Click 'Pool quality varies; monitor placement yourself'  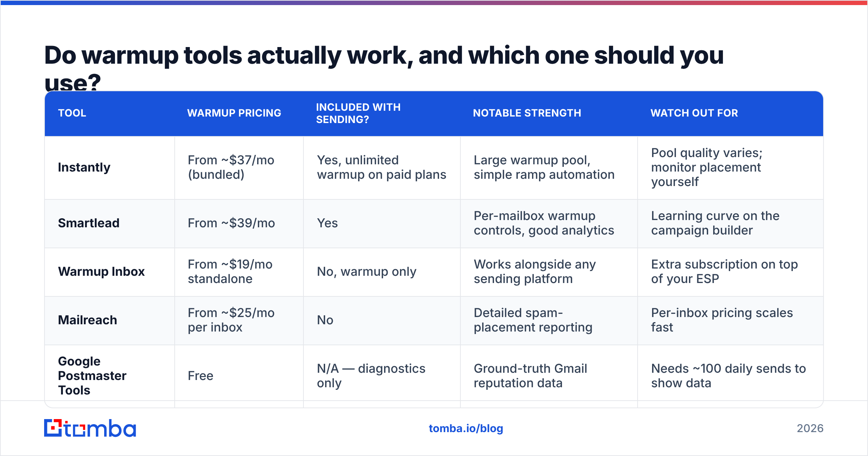click(x=707, y=167)
